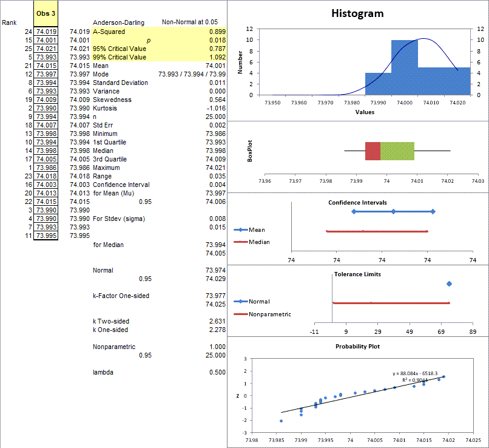This screenshot has height=448, width=489.
Task: Click the blue diamond marker in Tolerance Limits
Action: pyautogui.click(x=449, y=283)
